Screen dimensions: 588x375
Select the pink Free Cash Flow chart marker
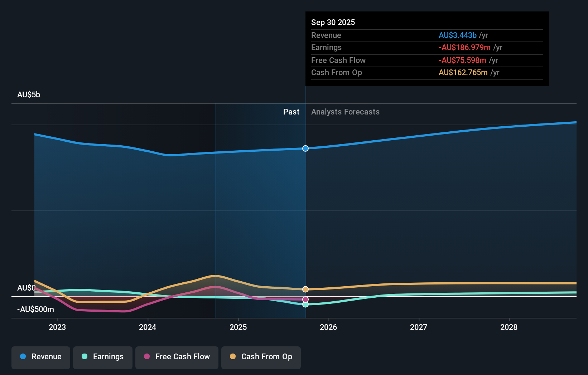(305, 299)
